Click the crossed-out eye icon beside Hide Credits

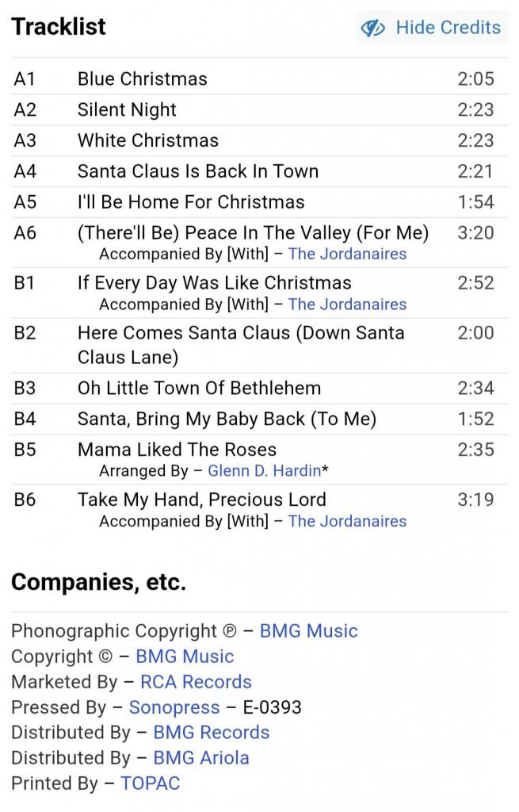pos(372,28)
